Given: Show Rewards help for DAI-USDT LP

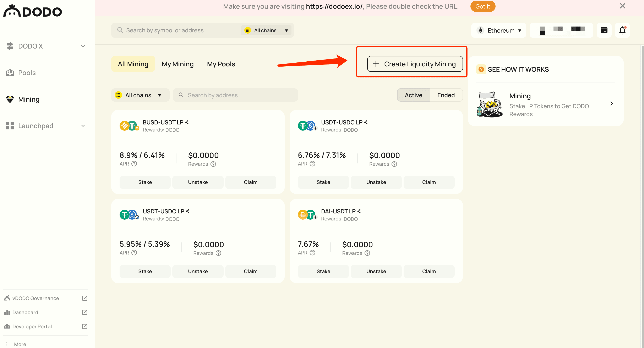Looking at the screenshot, I should (367, 253).
